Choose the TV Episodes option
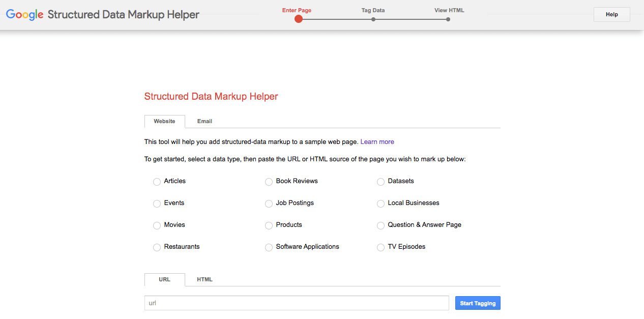The image size is (644, 319). pyautogui.click(x=380, y=247)
